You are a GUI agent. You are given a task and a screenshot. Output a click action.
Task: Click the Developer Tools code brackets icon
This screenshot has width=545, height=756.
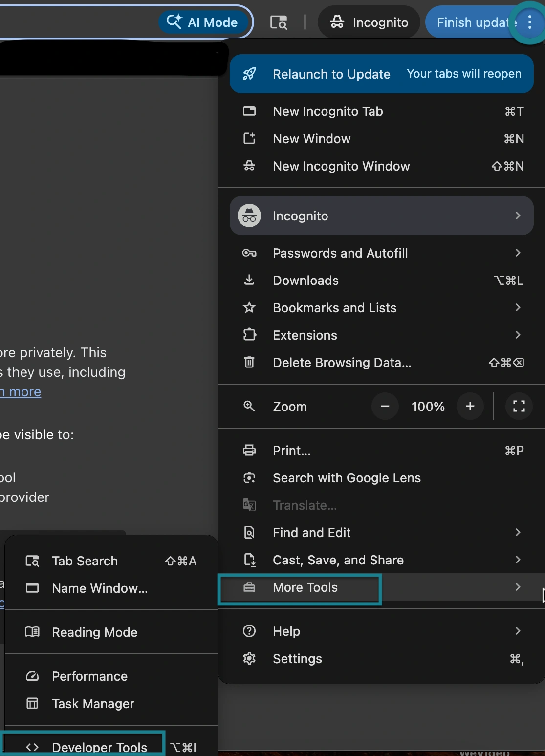coord(32,747)
